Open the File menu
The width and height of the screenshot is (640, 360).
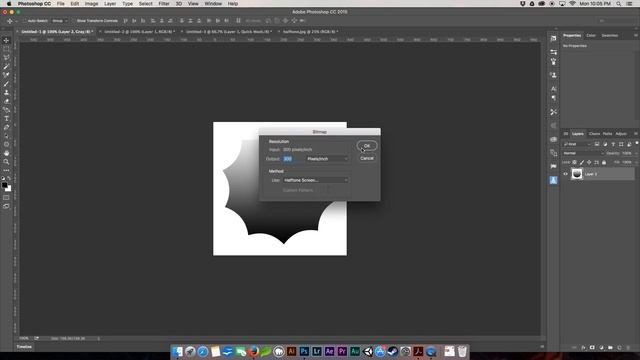point(61,4)
